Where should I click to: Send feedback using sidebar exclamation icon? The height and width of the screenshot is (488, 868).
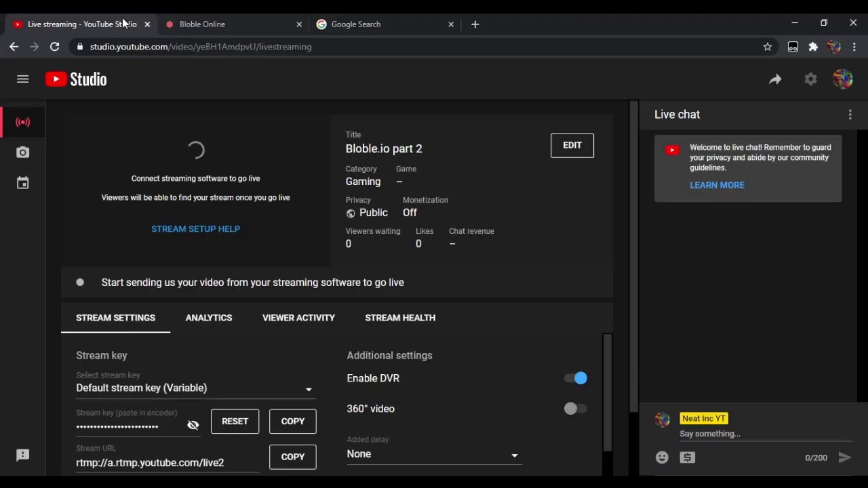coord(23,455)
